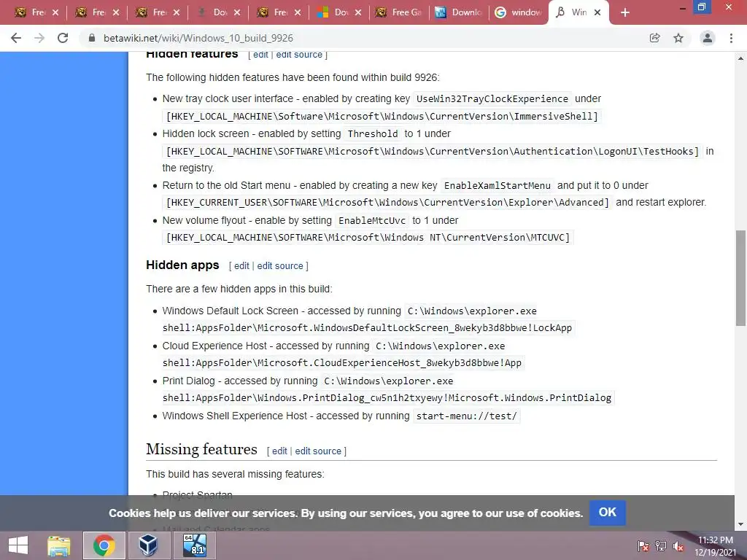
Task: Click the Threshold code text
Action: [373, 134]
